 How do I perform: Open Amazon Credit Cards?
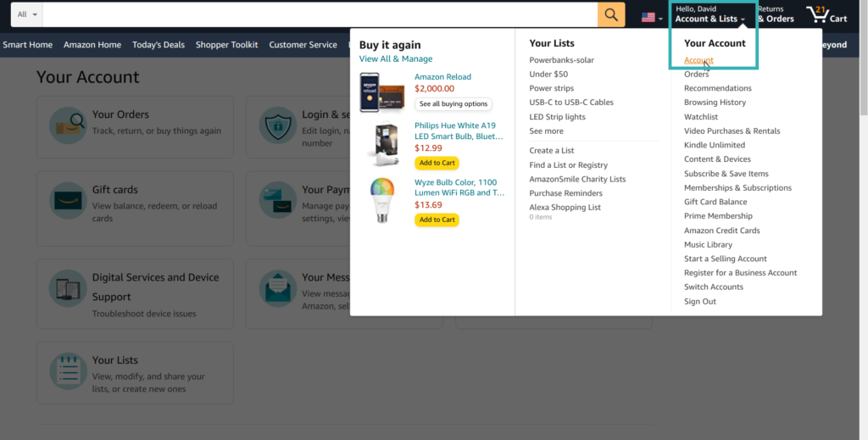coord(722,231)
